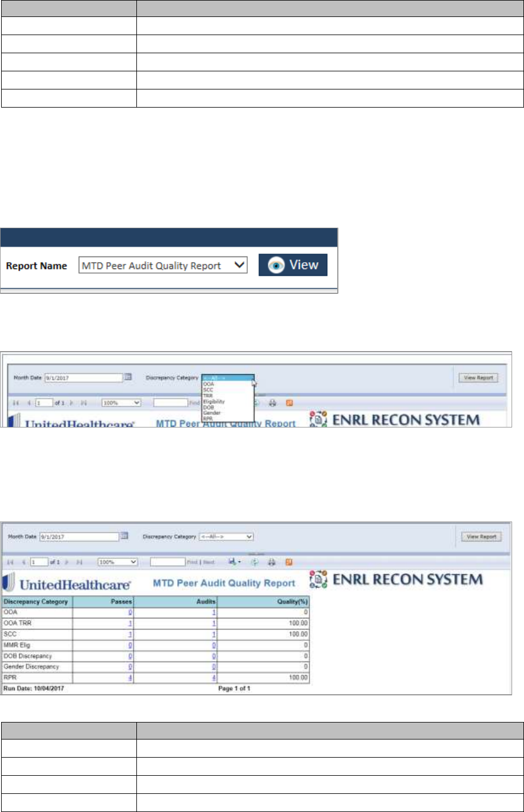The height and width of the screenshot is (812, 524).
Task: Open Audits value link in OOA TRR row
Action: [x=214, y=623]
